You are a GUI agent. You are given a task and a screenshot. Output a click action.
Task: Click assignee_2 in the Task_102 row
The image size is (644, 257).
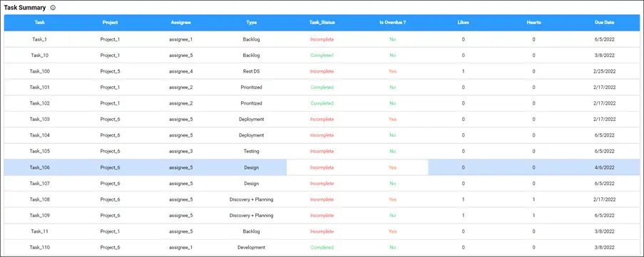180,103
